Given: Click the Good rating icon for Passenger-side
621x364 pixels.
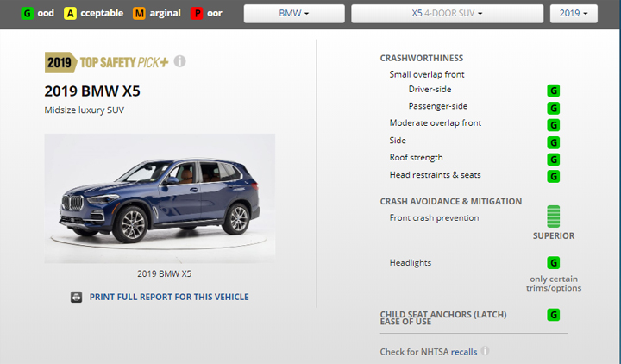Looking at the screenshot, I should [554, 108].
